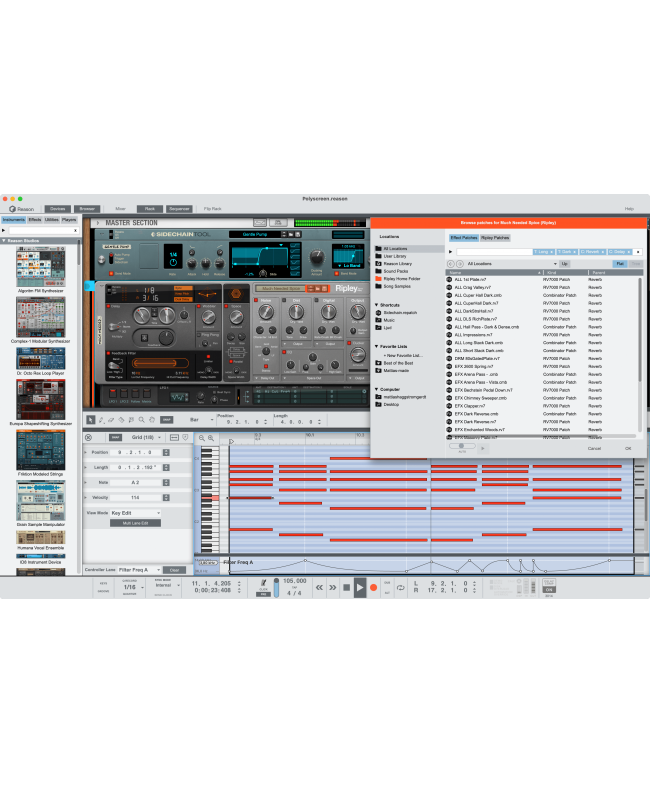Click Cancel in the patch browser
The height and width of the screenshot is (794, 650).
[x=594, y=449]
